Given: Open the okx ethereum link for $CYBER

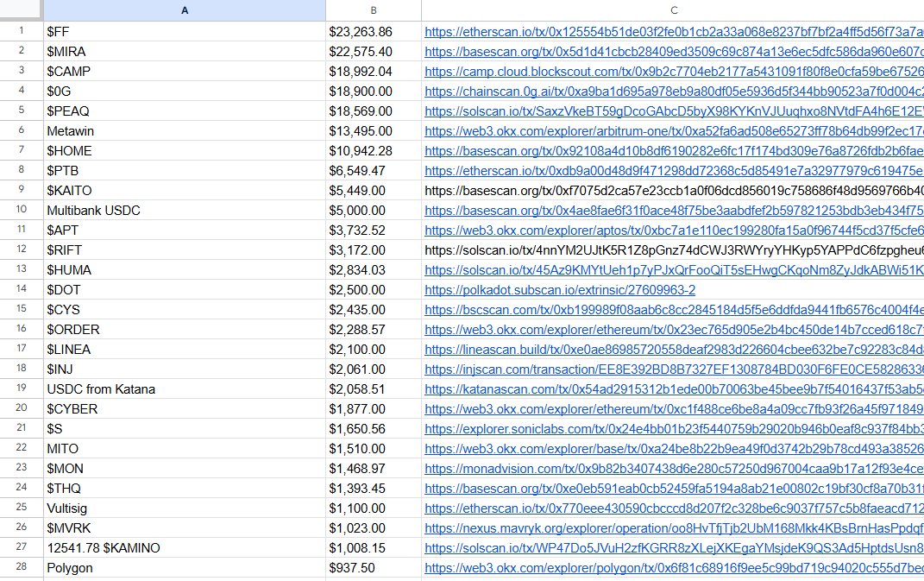Looking at the screenshot, I should pos(674,409).
